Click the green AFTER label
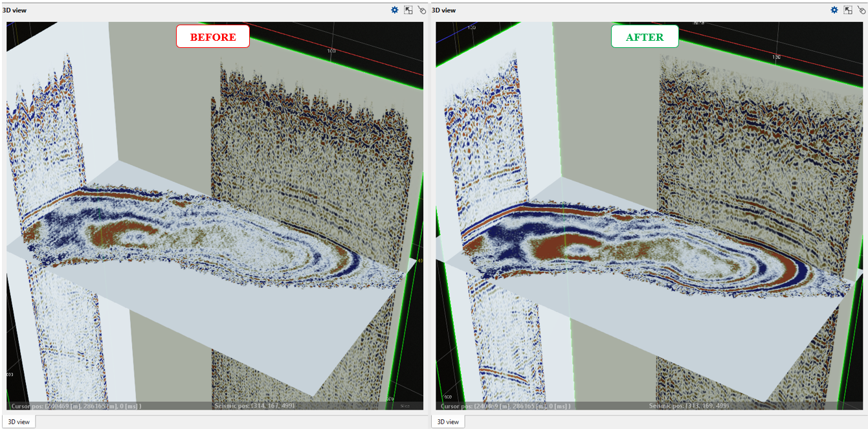The width and height of the screenshot is (868, 429). (645, 37)
